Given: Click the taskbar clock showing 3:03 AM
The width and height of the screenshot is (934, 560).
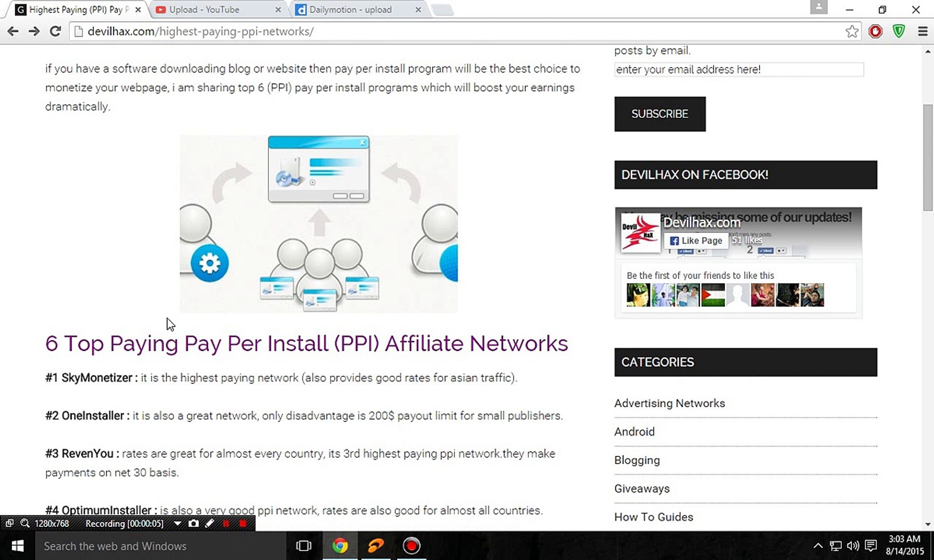Looking at the screenshot, I should [905, 545].
